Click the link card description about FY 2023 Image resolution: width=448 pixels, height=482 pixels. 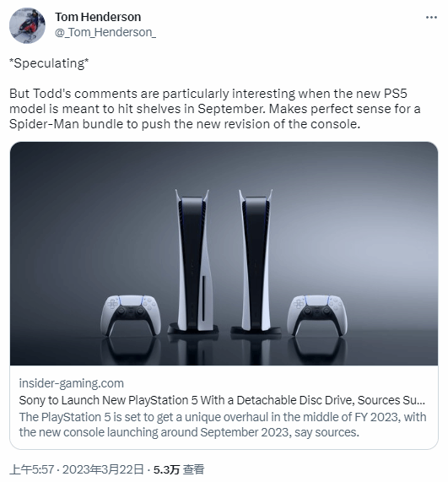[x=223, y=425]
